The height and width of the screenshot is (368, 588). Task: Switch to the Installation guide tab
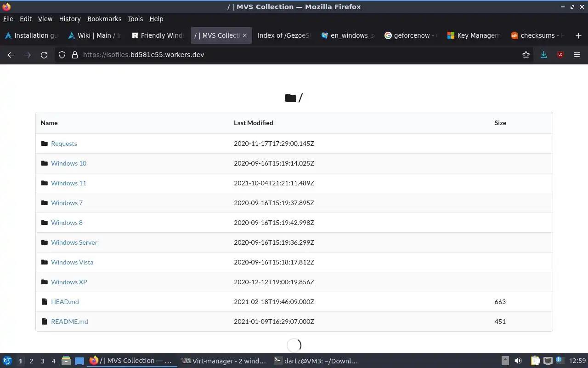click(x=32, y=35)
